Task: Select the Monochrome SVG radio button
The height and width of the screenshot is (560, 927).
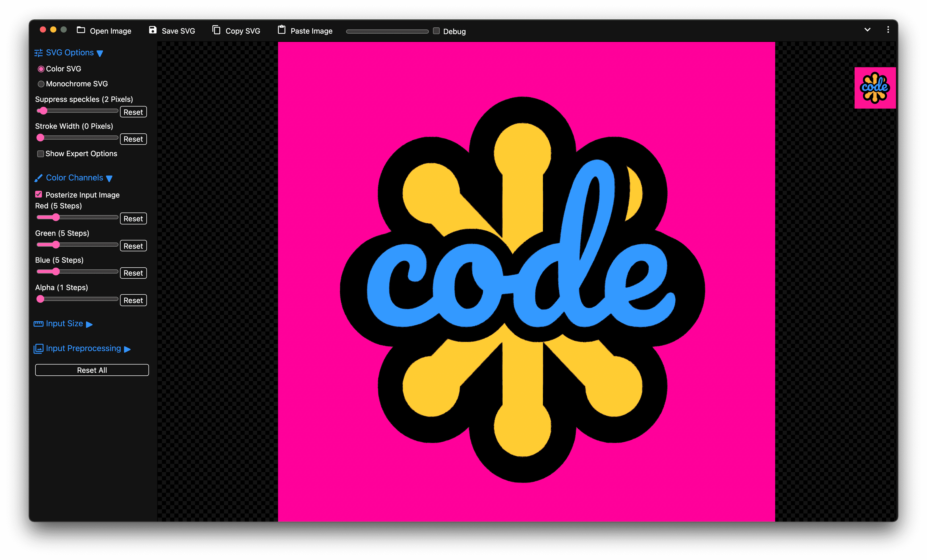Action: click(x=42, y=84)
